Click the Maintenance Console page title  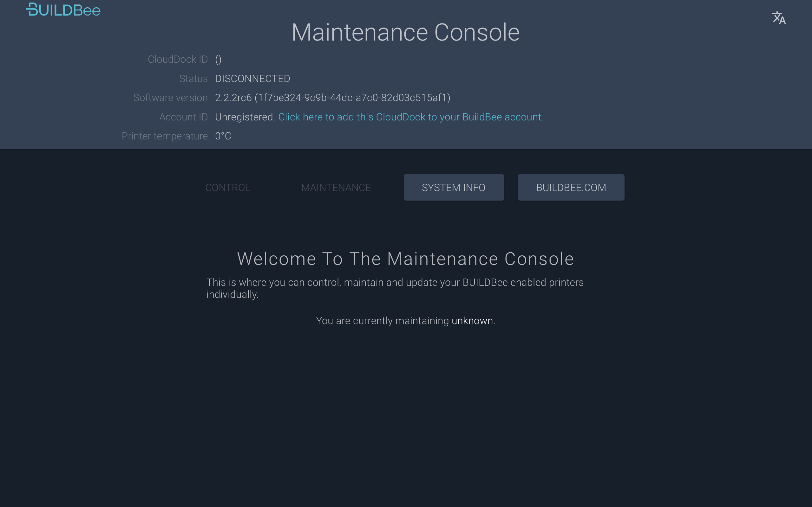(x=406, y=32)
